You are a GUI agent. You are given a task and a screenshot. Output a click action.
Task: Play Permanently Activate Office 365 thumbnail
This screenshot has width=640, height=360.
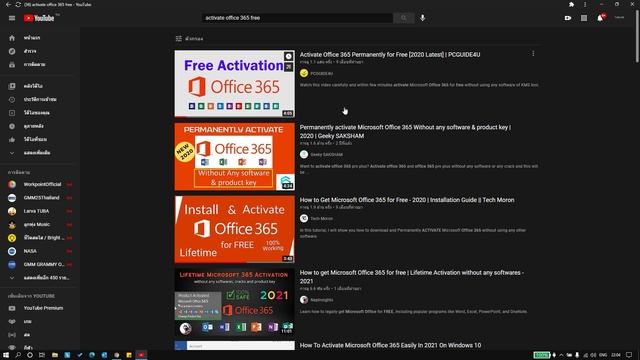point(235,157)
